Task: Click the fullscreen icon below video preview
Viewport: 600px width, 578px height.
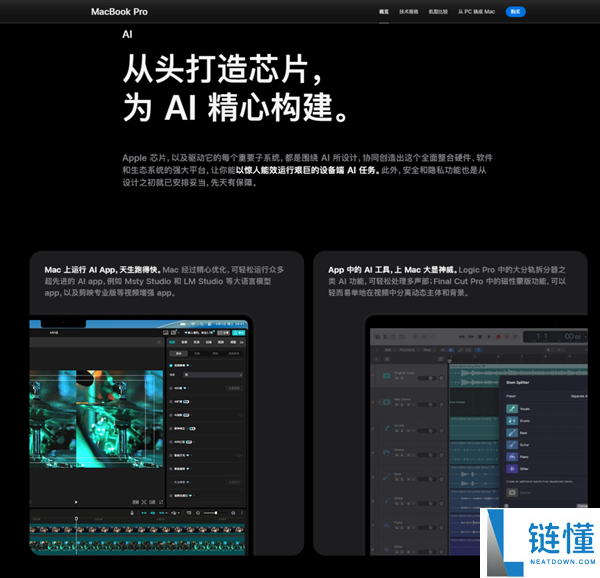Action: coord(161,502)
